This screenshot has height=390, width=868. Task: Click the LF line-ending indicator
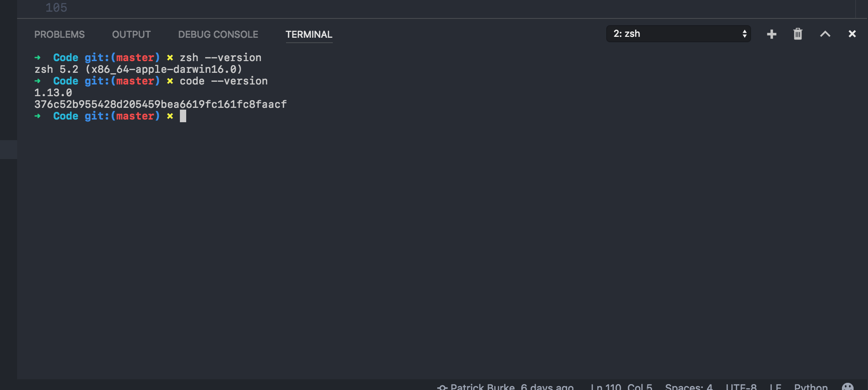coord(775,386)
